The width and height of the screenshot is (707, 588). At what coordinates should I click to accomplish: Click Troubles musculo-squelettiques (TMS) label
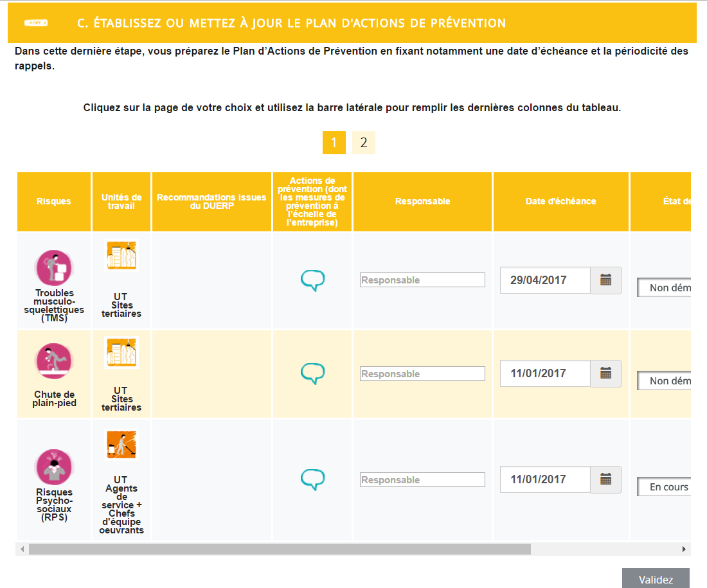[54, 305]
